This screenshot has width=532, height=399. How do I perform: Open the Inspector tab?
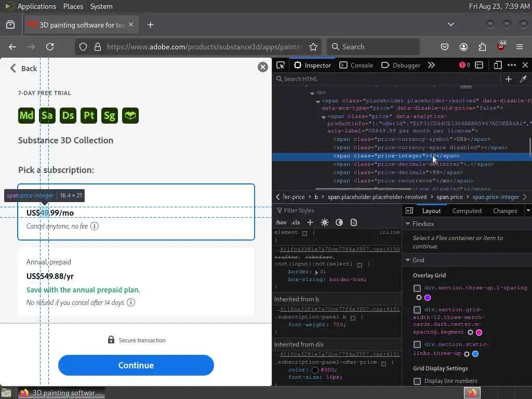312,65
